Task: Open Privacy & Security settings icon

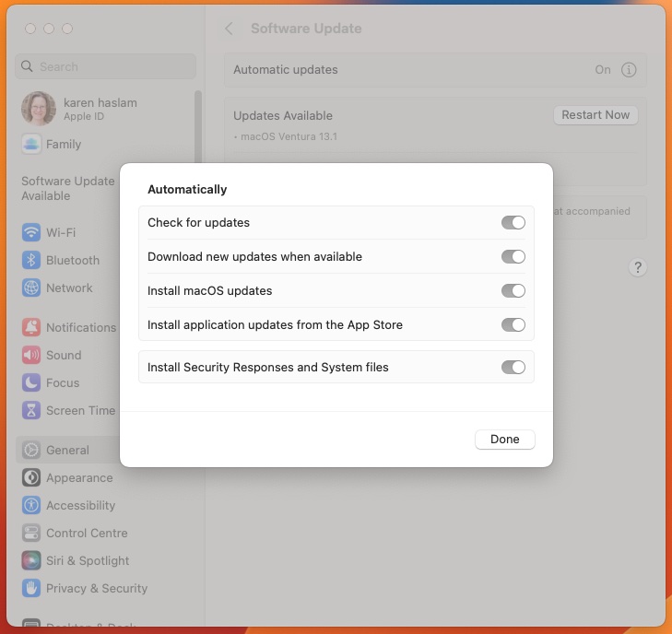Action: [x=31, y=588]
